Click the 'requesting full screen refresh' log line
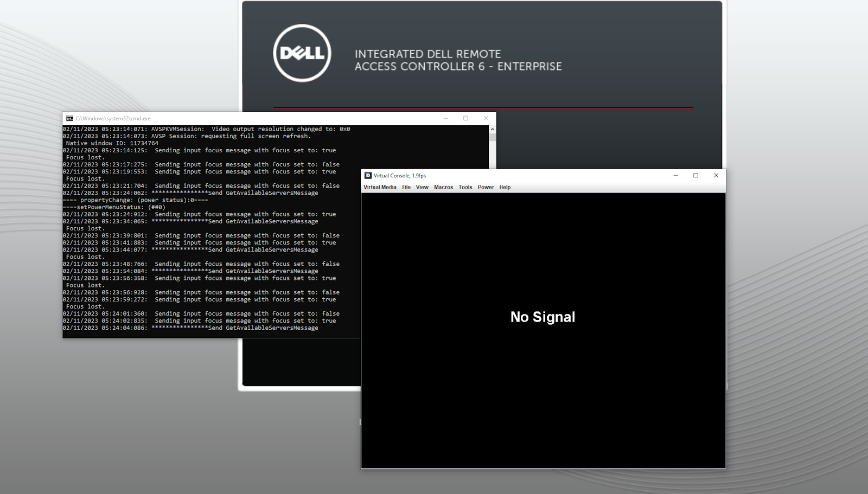 pyautogui.click(x=187, y=136)
